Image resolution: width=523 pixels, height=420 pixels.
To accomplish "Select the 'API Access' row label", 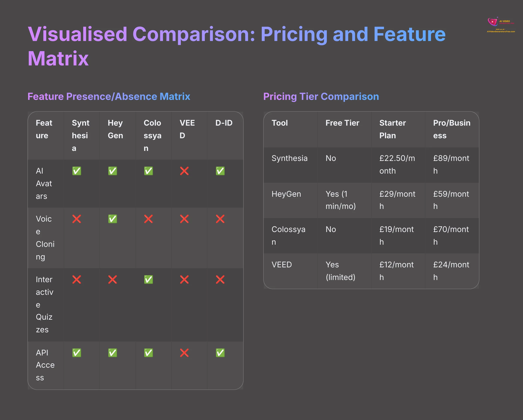I will point(45,365).
